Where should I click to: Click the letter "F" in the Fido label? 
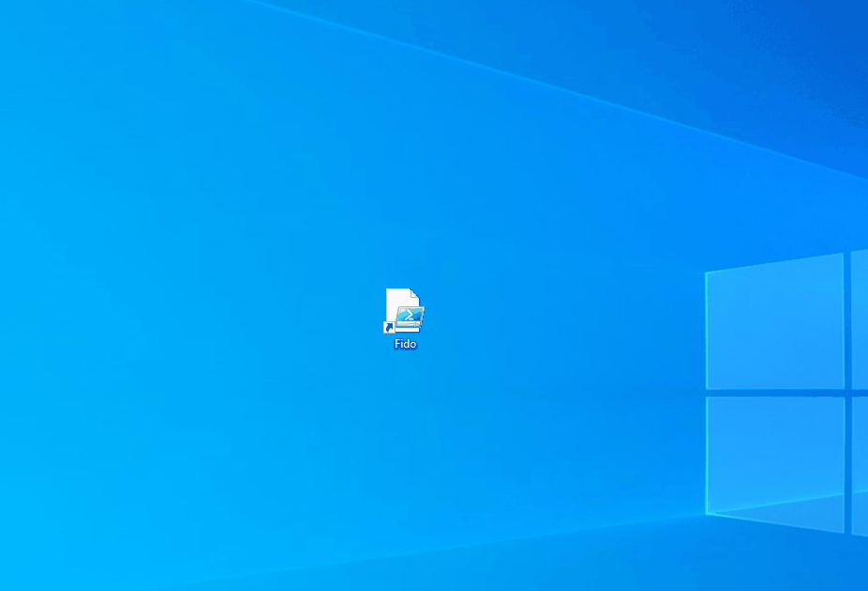pyautogui.click(x=397, y=344)
